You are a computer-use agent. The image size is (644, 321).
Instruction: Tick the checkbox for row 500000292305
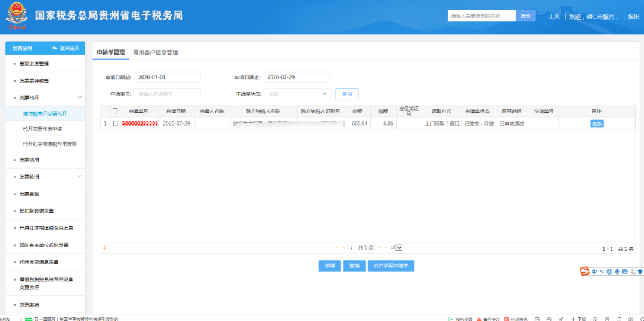(115, 123)
